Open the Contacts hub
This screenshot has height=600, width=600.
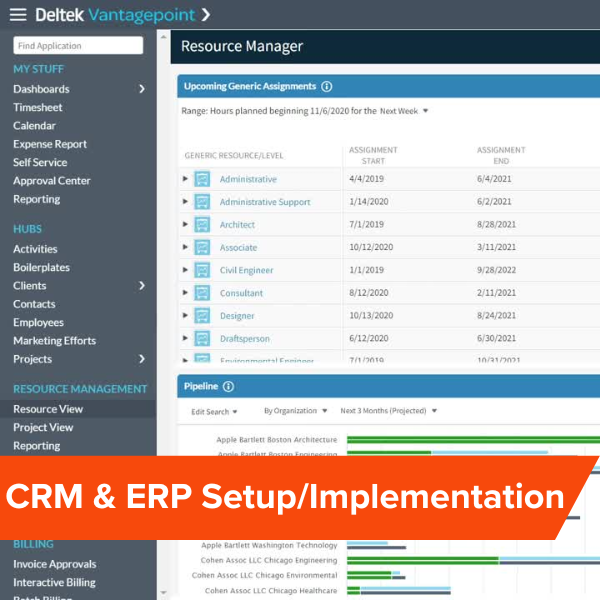[x=34, y=304]
